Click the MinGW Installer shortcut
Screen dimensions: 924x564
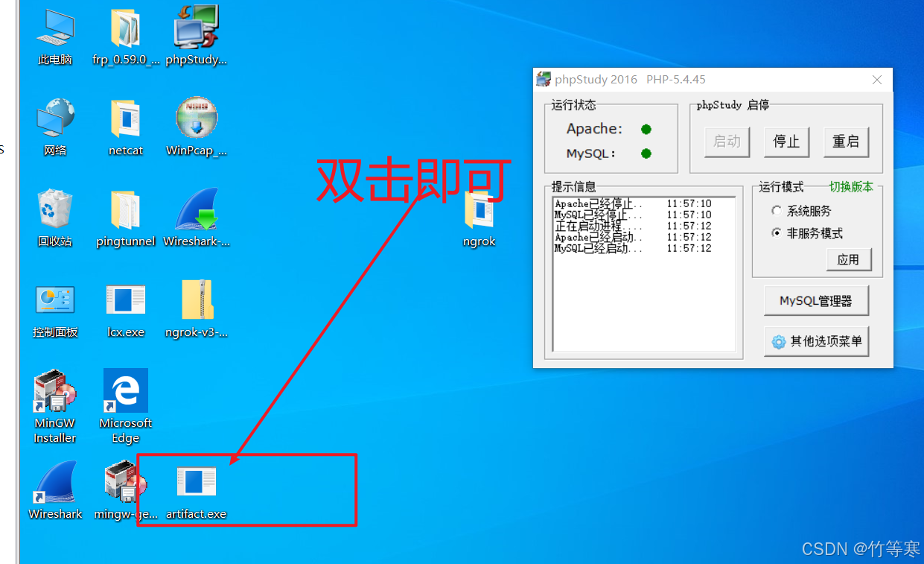[x=55, y=393]
